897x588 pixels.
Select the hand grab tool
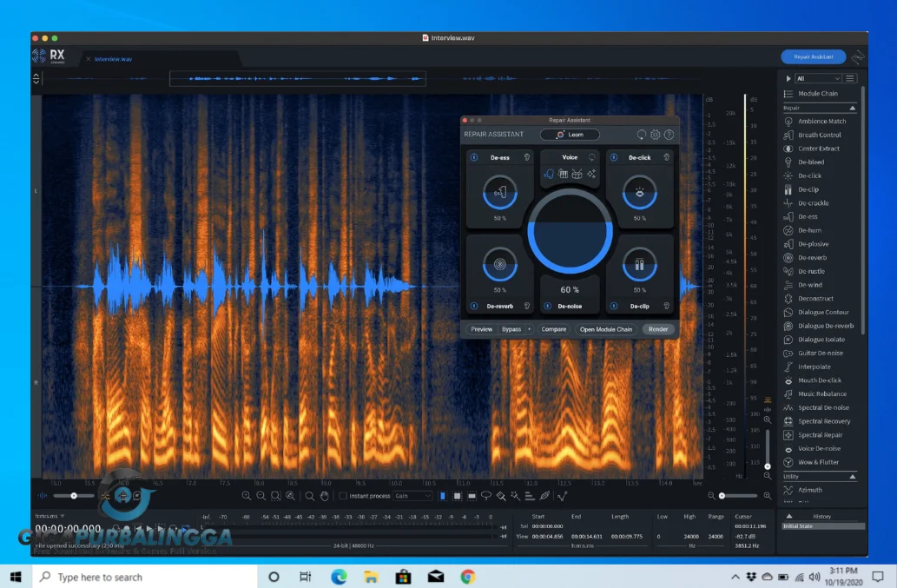pos(325,496)
